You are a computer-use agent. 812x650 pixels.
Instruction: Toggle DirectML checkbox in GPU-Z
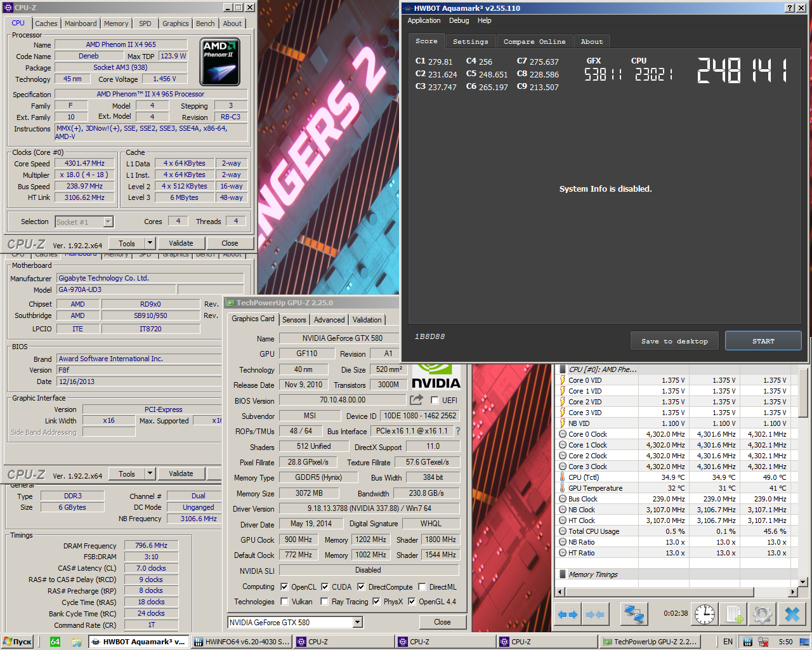click(x=422, y=587)
